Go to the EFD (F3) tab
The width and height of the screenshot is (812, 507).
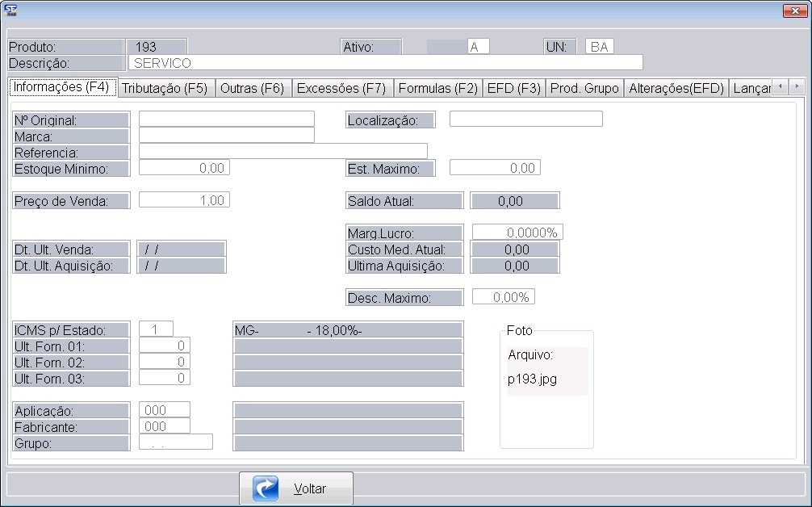[513, 88]
